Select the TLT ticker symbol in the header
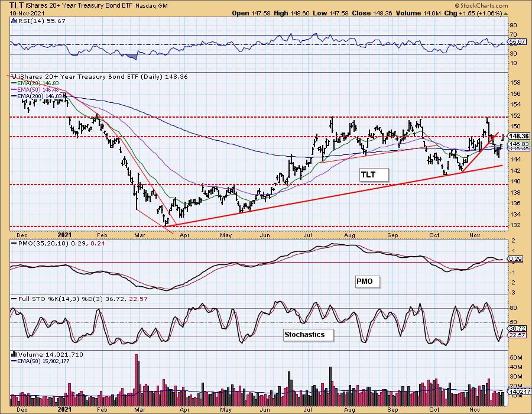Screen dimensions: 532x414 (x=17, y=5)
